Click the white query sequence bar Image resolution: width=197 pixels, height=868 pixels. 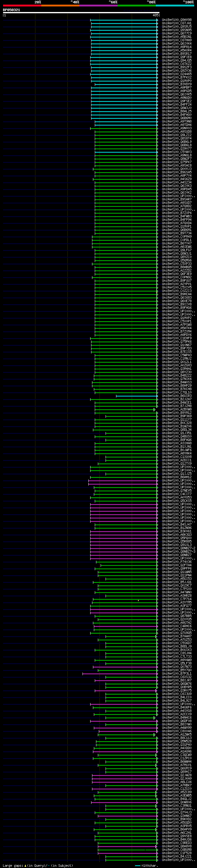pyautogui.click(x=81, y=12)
